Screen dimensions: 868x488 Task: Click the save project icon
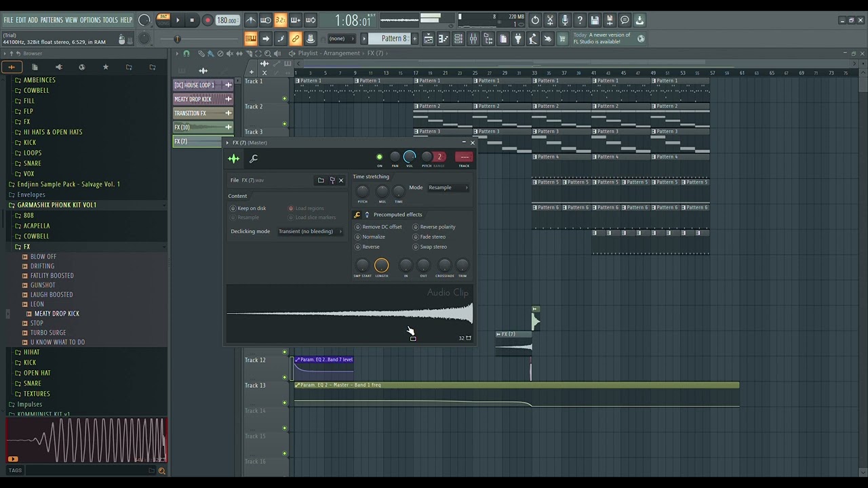(x=595, y=20)
